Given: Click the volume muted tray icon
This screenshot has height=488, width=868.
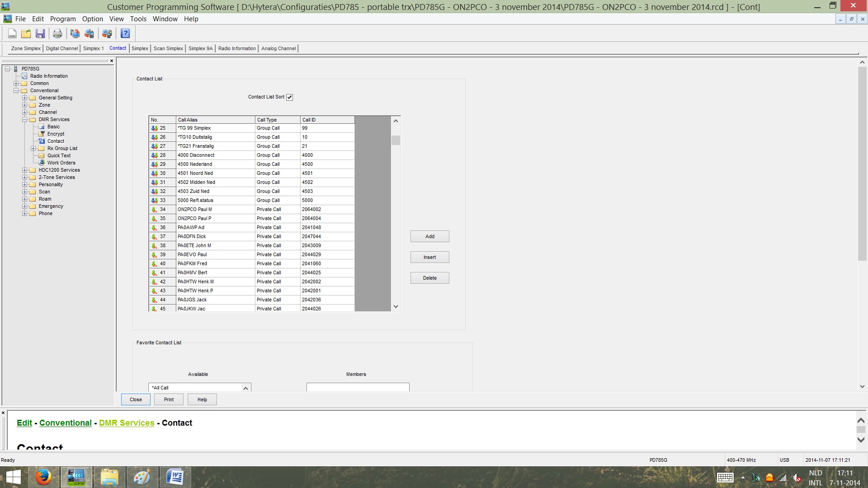Looking at the screenshot, I should (x=797, y=478).
